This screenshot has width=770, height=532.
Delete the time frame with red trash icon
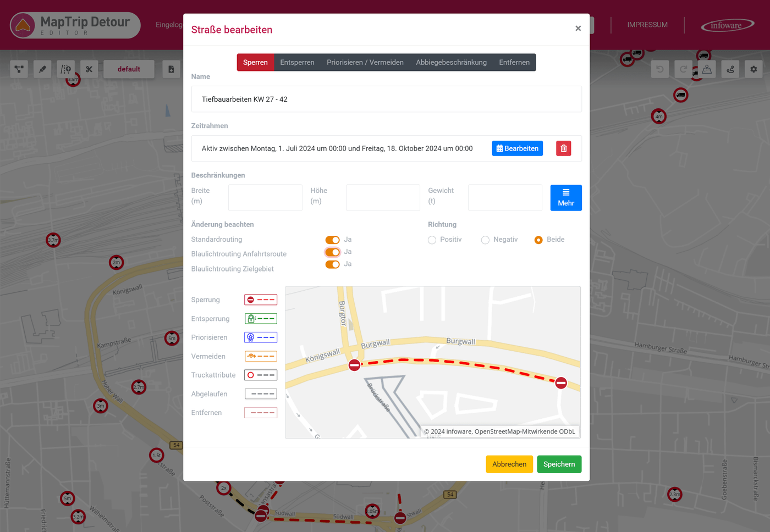[x=564, y=148]
